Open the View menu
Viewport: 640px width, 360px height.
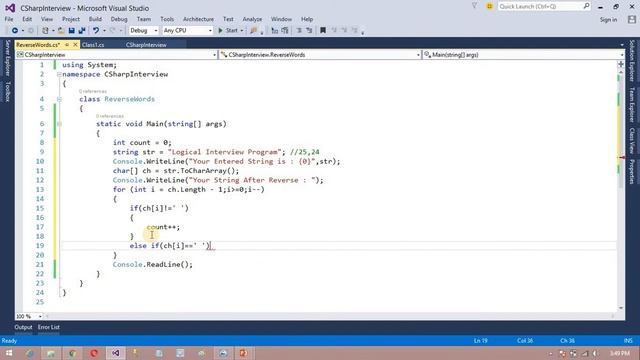click(x=47, y=19)
